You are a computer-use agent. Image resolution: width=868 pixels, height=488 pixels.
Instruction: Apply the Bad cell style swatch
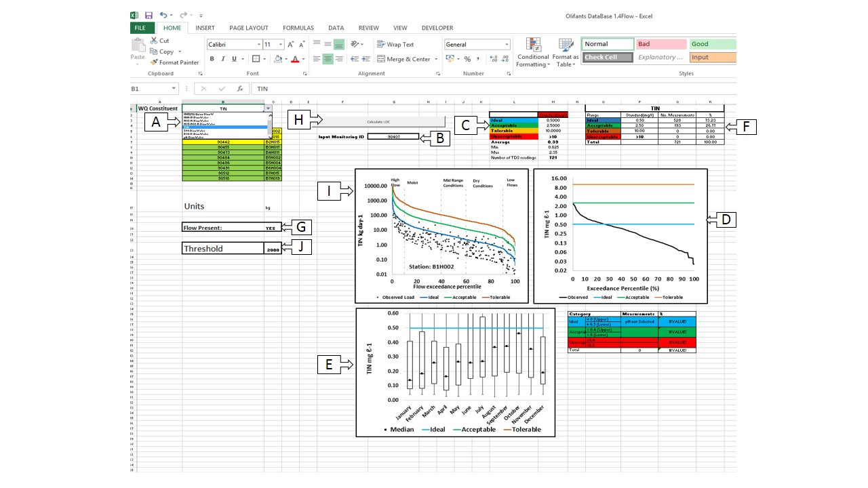click(x=660, y=44)
